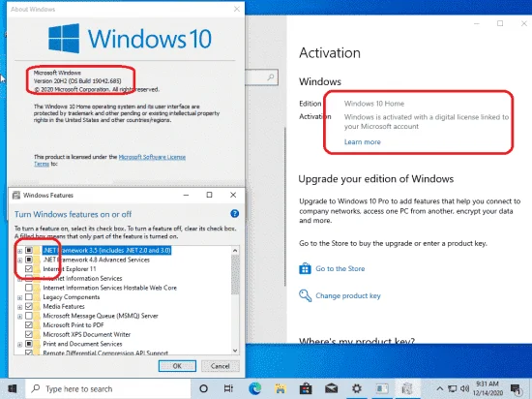Close the About Windows dialog
The height and width of the screenshot is (399, 532).
[237, 9]
